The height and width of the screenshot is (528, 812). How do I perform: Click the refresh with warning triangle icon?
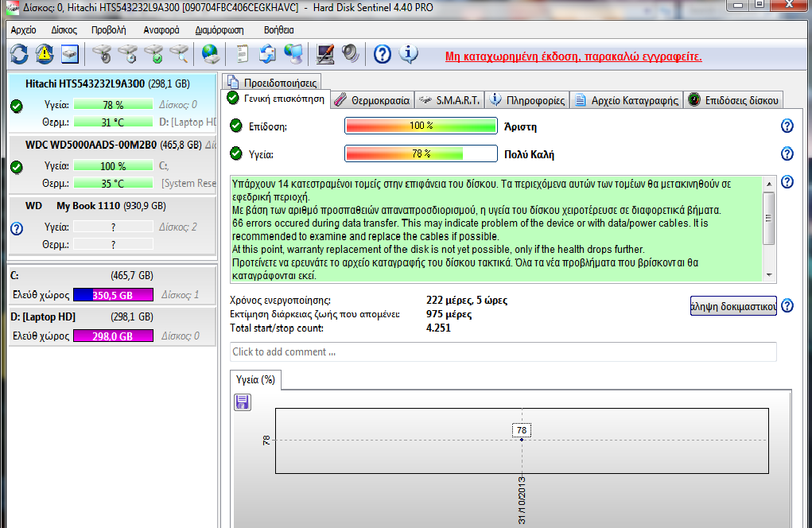[45, 54]
